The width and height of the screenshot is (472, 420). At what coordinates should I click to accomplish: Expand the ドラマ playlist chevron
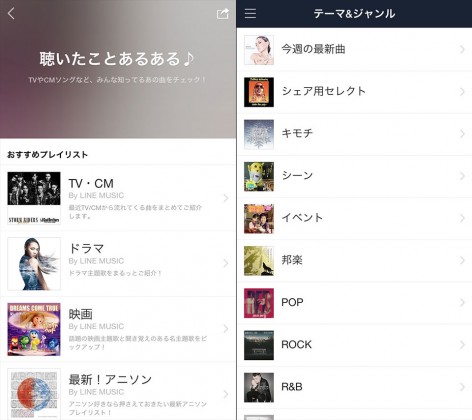(226, 263)
